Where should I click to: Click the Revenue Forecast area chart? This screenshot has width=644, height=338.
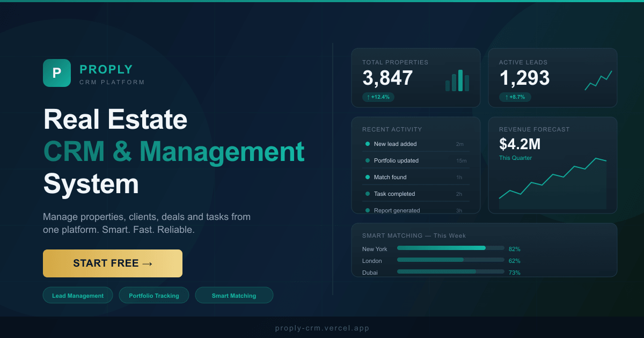pos(553,183)
